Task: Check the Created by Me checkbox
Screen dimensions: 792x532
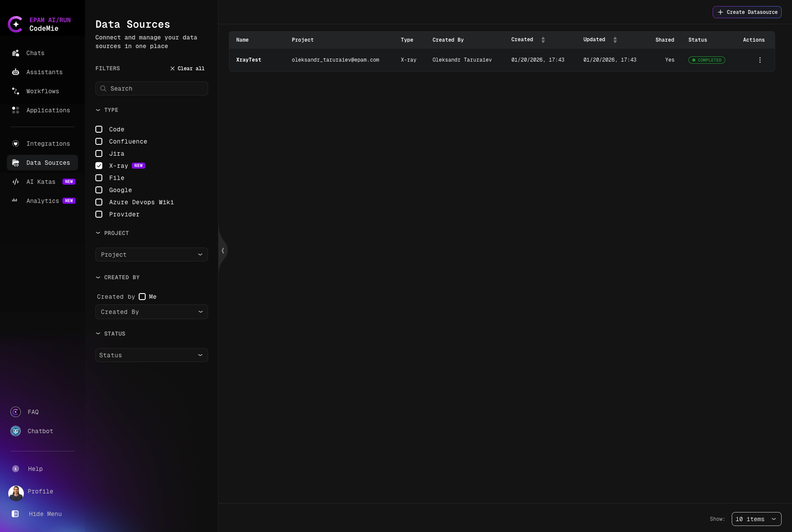Action: click(x=142, y=297)
